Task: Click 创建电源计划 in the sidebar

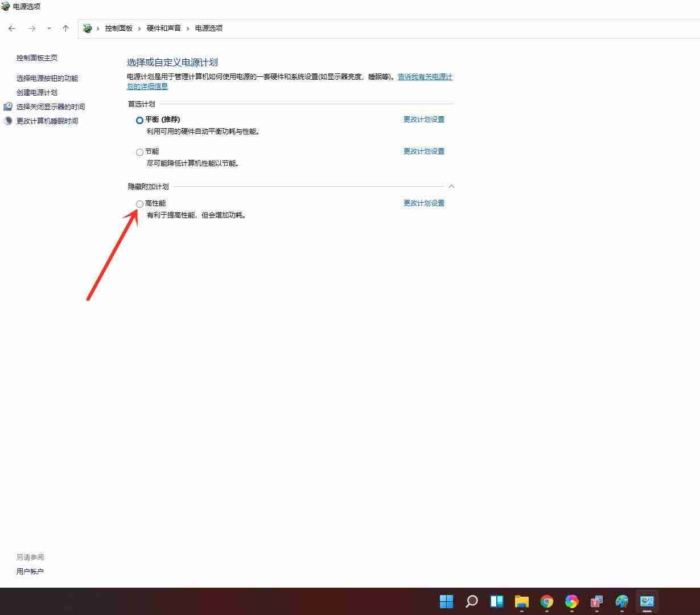Action: click(37, 92)
